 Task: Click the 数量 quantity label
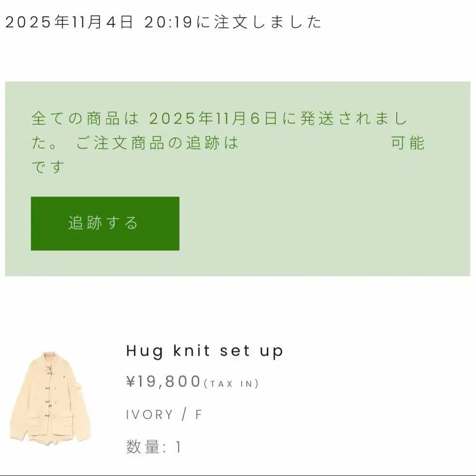click(x=143, y=447)
